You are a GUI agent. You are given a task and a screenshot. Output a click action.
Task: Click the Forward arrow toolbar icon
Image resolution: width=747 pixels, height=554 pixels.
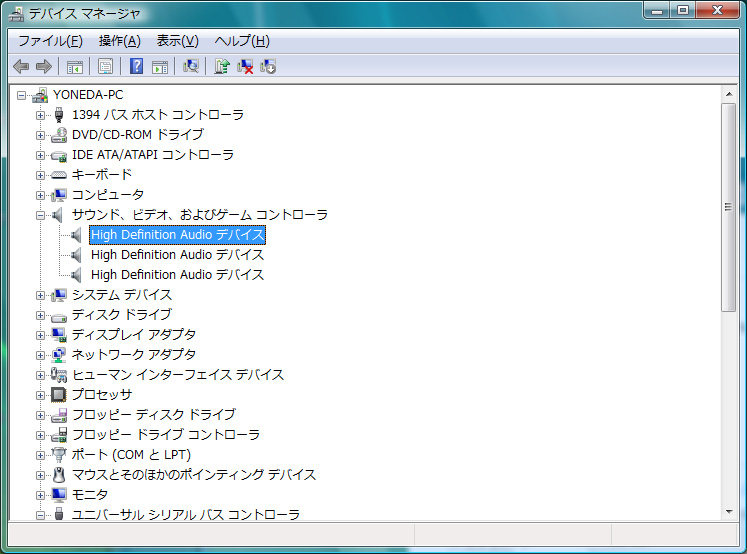click(x=44, y=66)
